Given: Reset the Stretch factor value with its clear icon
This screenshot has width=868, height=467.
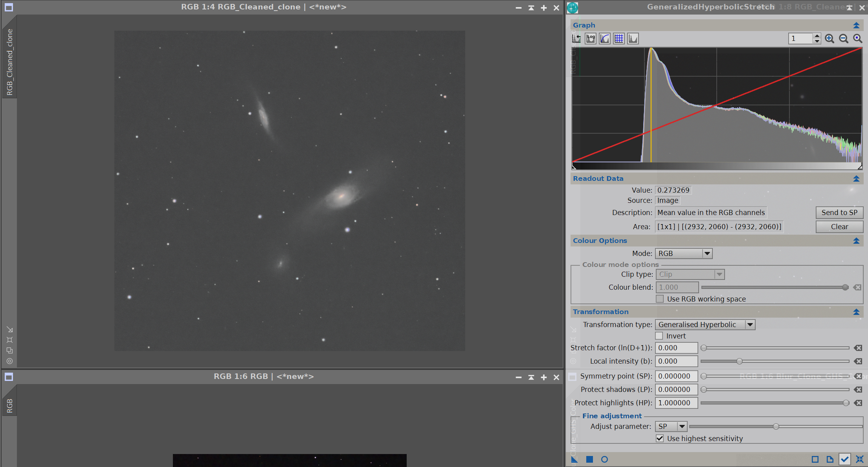Looking at the screenshot, I should pyautogui.click(x=858, y=348).
